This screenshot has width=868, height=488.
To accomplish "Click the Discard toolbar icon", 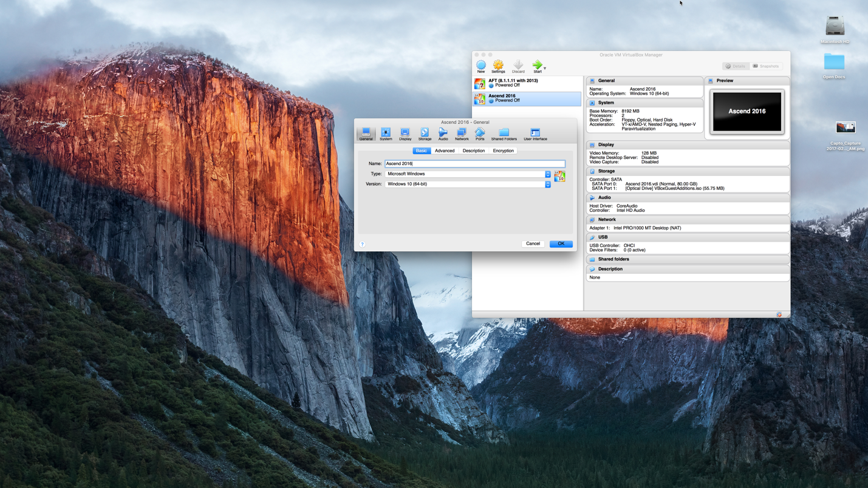I will (x=518, y=66).
